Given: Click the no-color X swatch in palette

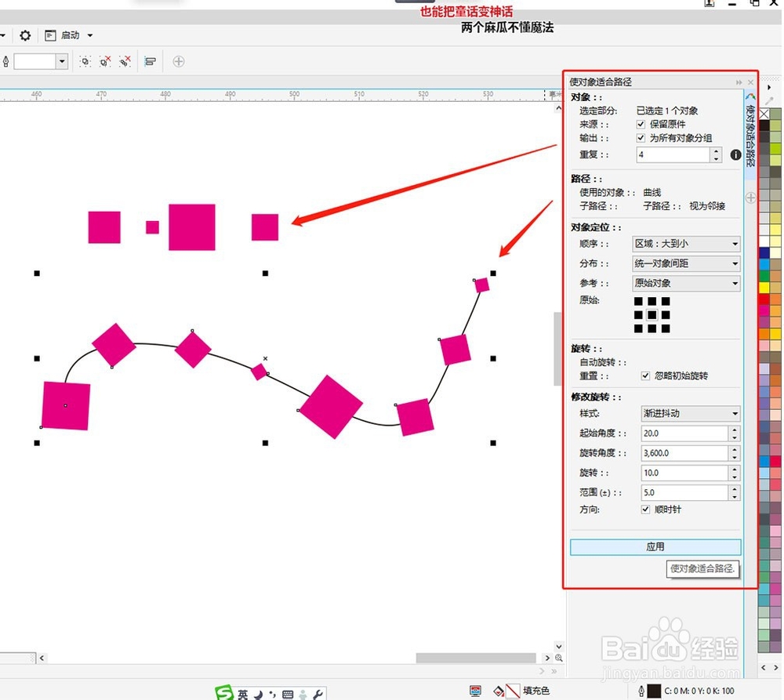Looking at the screenshot, I should [764, 114].
